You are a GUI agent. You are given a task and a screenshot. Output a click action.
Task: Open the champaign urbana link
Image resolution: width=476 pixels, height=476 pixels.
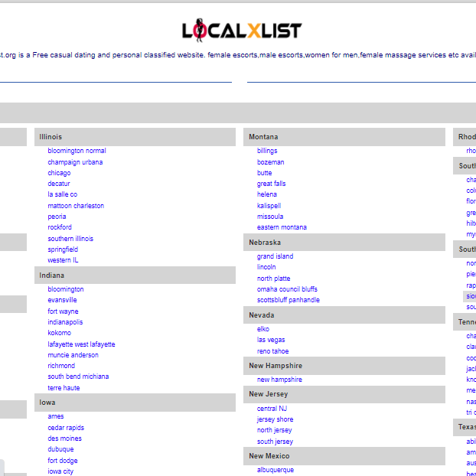(75, 162)
